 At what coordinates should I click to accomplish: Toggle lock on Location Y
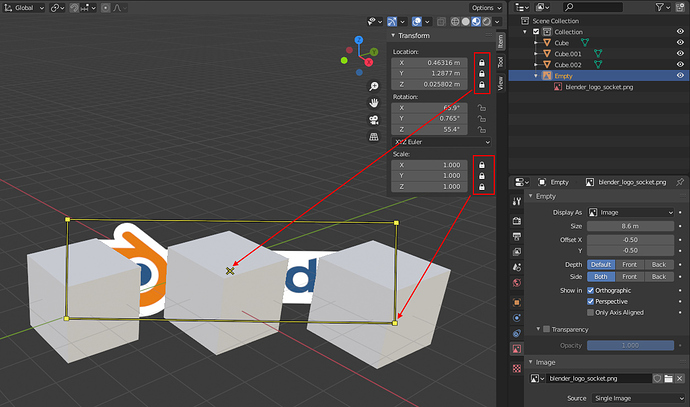point(482,73)
